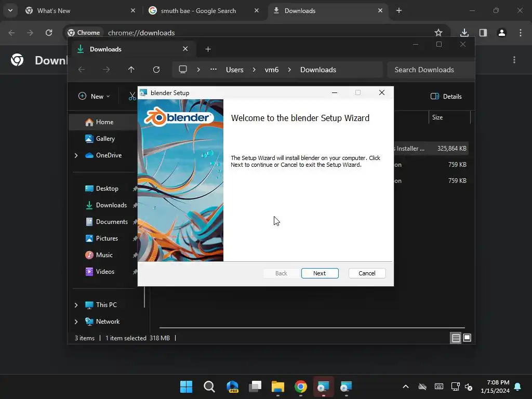The image size is (532, 399).
Task: Open Task View on the taskbar
Action: pyautogui.click(x=255, y=387)
